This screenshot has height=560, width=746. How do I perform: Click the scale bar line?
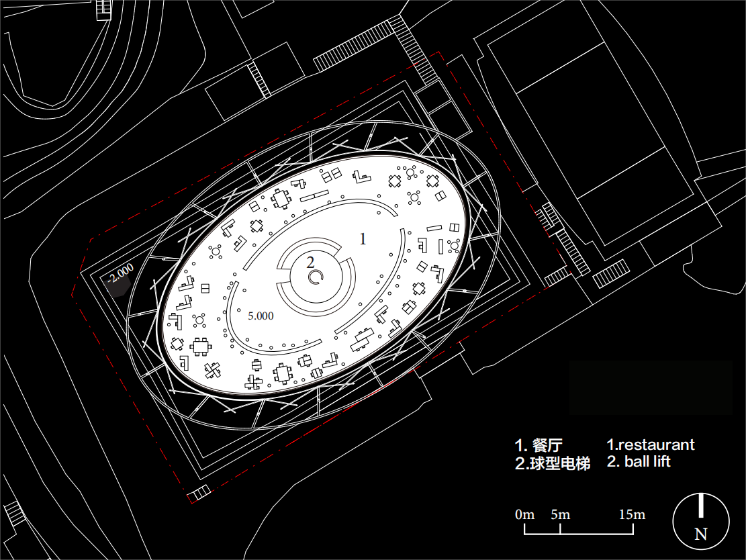tap(579, 529)
